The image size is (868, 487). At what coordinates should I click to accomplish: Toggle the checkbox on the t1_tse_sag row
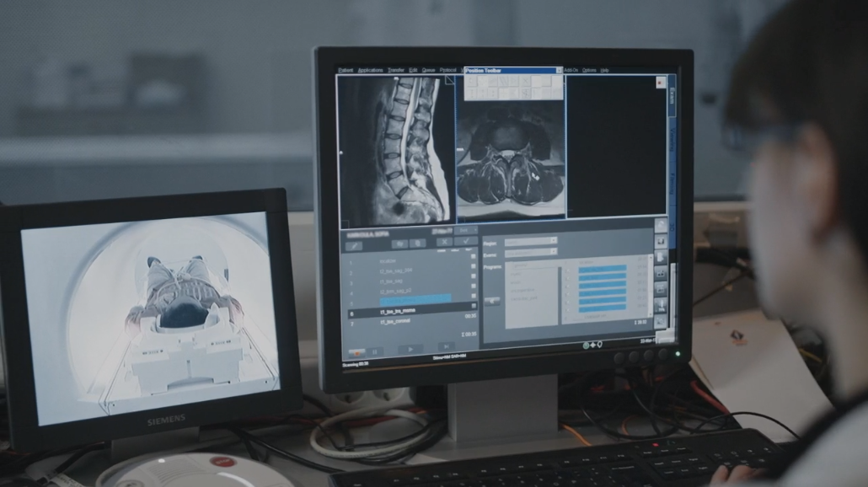pos(474,276)
